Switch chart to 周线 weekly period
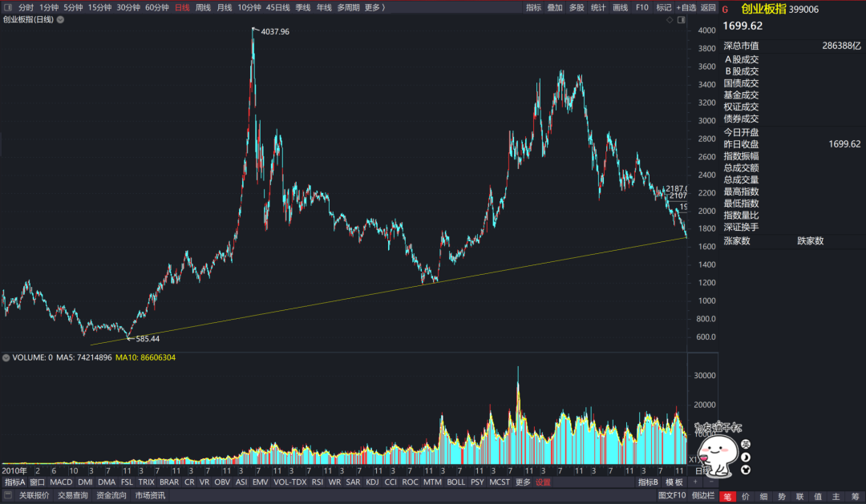Image resolution: width=866 pixels, height=504 pixels. [203, 7]
